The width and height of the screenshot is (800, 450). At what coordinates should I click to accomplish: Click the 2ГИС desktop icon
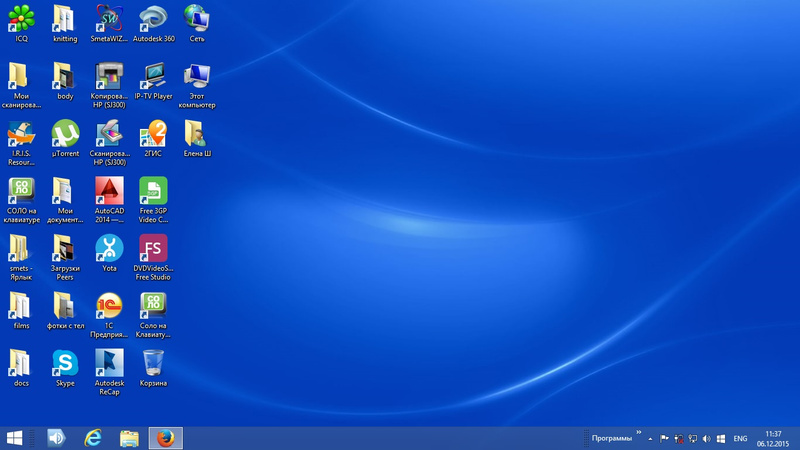click(153, 133)
